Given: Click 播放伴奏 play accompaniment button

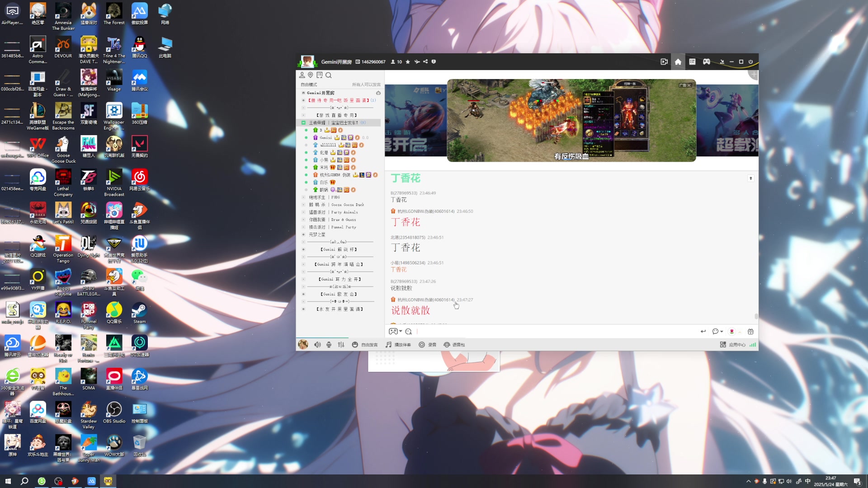Looking at the screenshot, I should pos(398,345).
